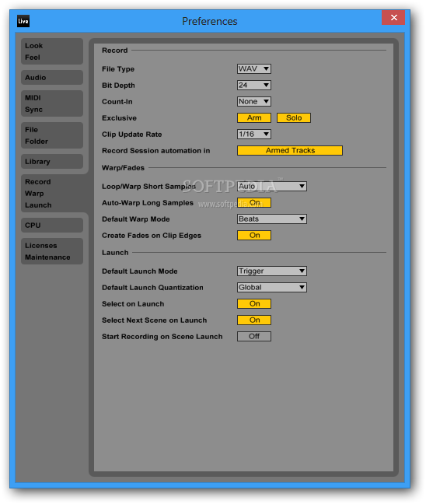Open the Default Launch Mode dropdown
Viewport: 426px width, 504px height.
(x=272, y=271)
